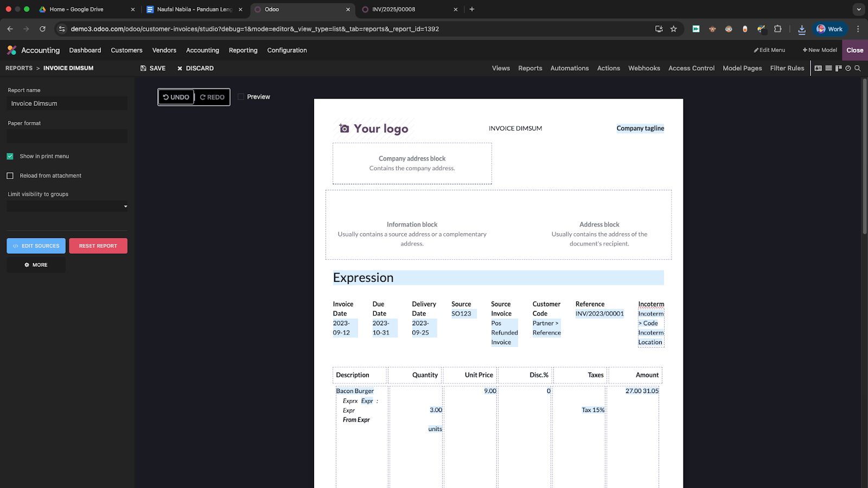Toggle the Preview checkbox
868x488 pixels.
(241, 97)
